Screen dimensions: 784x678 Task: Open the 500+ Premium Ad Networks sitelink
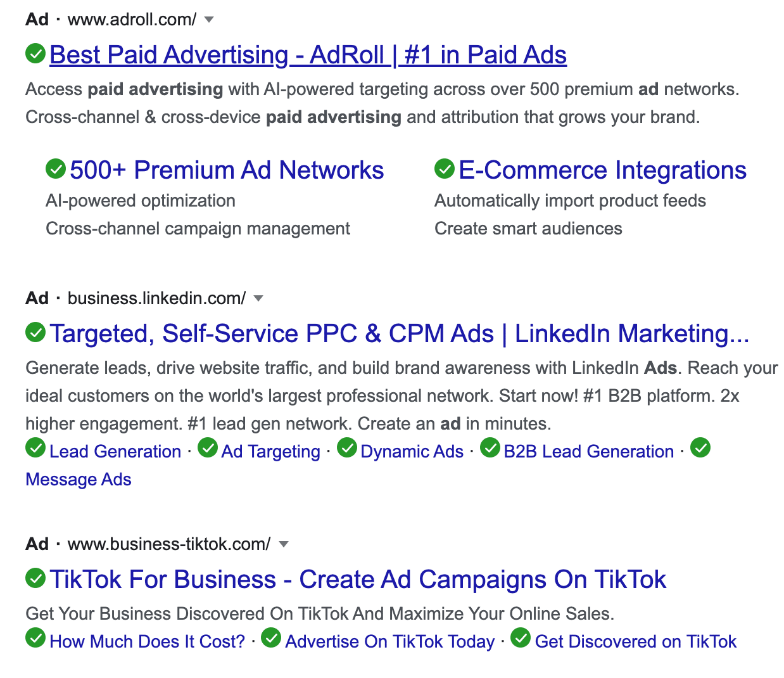227,170
